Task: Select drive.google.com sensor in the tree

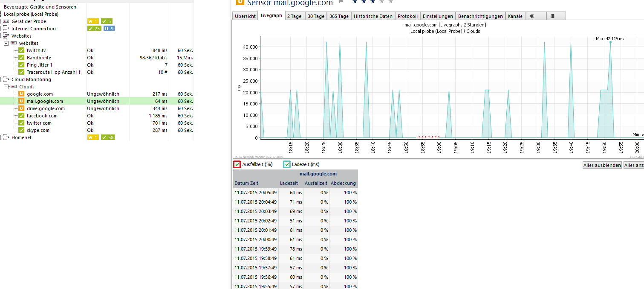Action: 46,108
